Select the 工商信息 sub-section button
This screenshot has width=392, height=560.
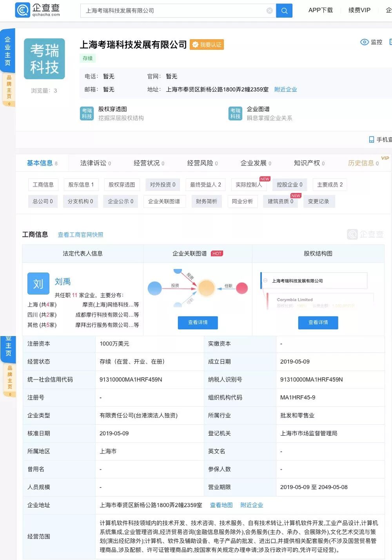coord(43,185)
